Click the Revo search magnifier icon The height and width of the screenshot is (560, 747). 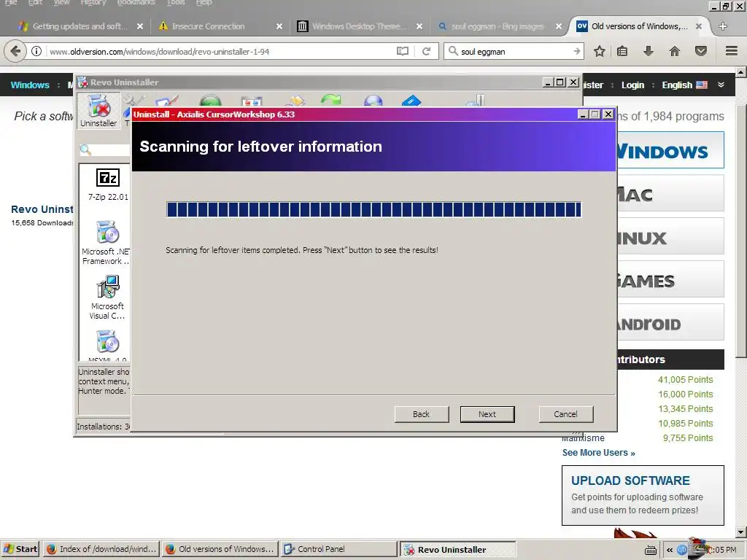(x=86, y=150)
